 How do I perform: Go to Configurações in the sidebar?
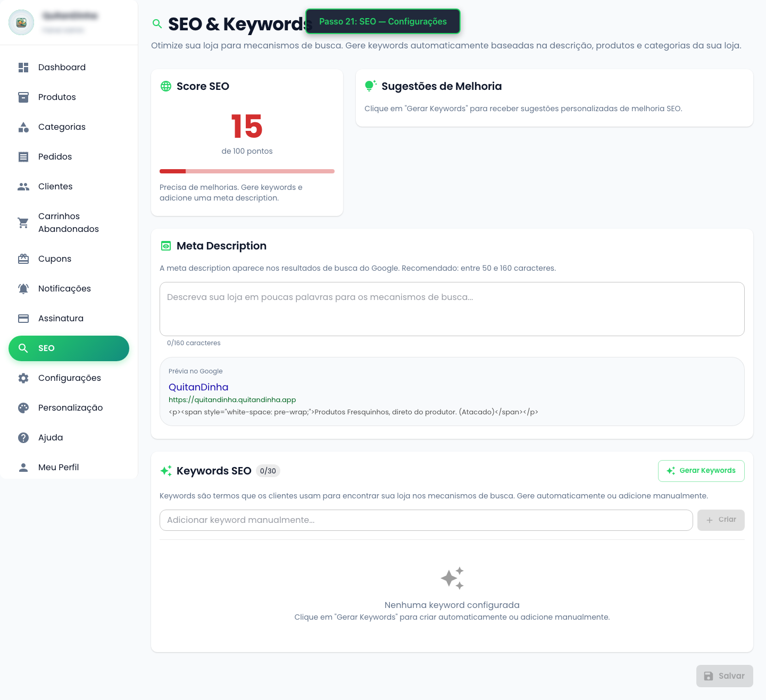click(69, 378)
